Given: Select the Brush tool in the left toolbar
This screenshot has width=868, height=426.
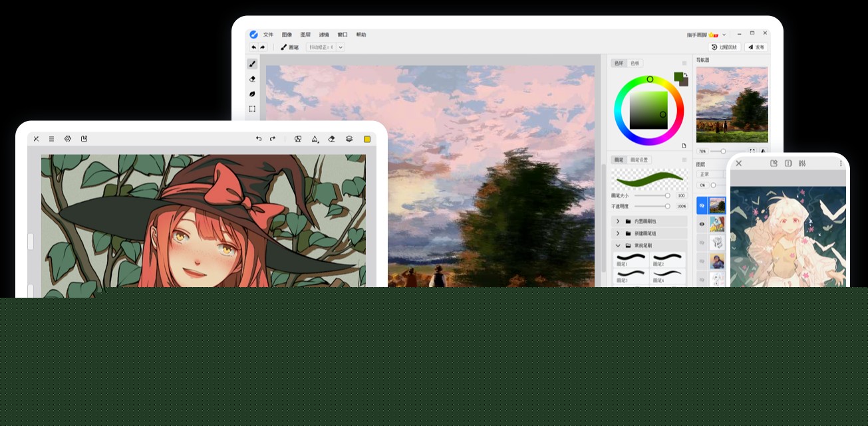Looking at the screenshot, I should click(252, 63).
